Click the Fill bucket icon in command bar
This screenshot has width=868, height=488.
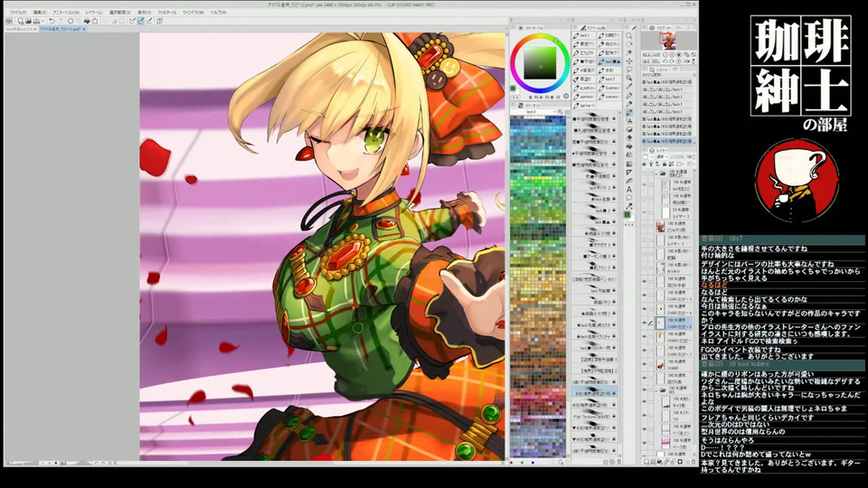pyautogui.click(x=87, y=21)
